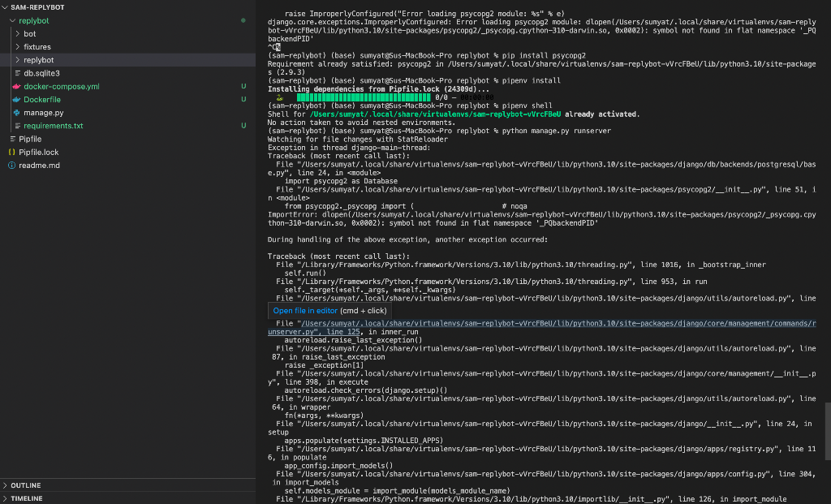Image resolution: width=831 pixels, height=504 pixels.
Task: Click "Watching for file changes with StatReloader" line
Action: (358, 140)
